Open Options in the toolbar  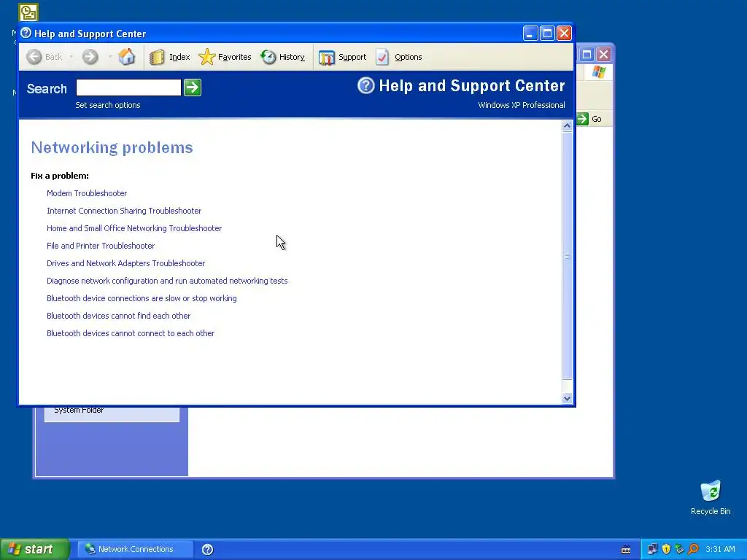pyautogui.click(x=399, y=57)
